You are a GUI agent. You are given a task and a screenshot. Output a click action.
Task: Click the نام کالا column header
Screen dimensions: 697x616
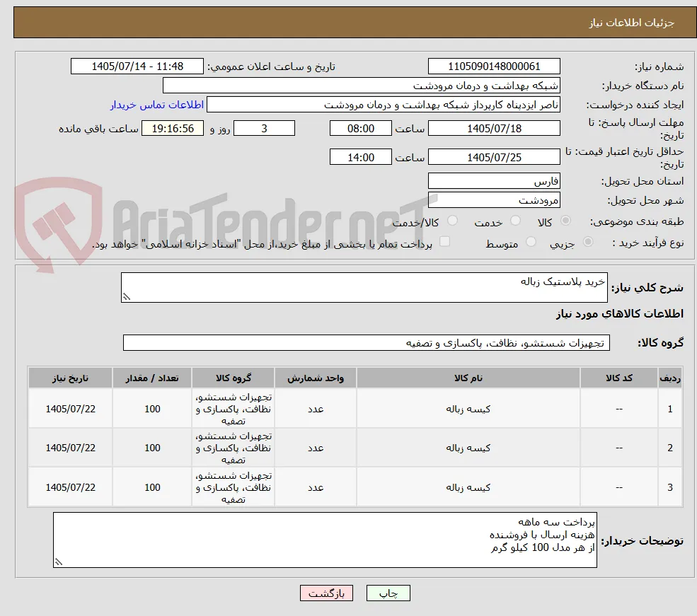pyautogui.click(x=468, y=378)
